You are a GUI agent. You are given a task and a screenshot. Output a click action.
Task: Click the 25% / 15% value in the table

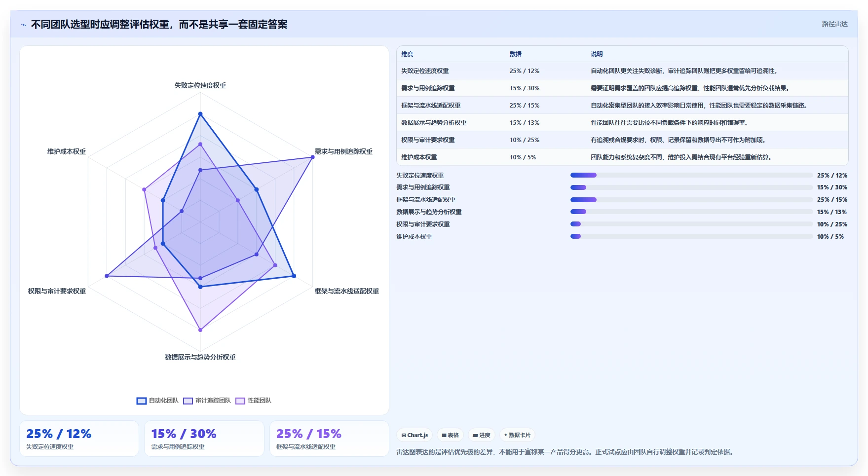point(525,106)
